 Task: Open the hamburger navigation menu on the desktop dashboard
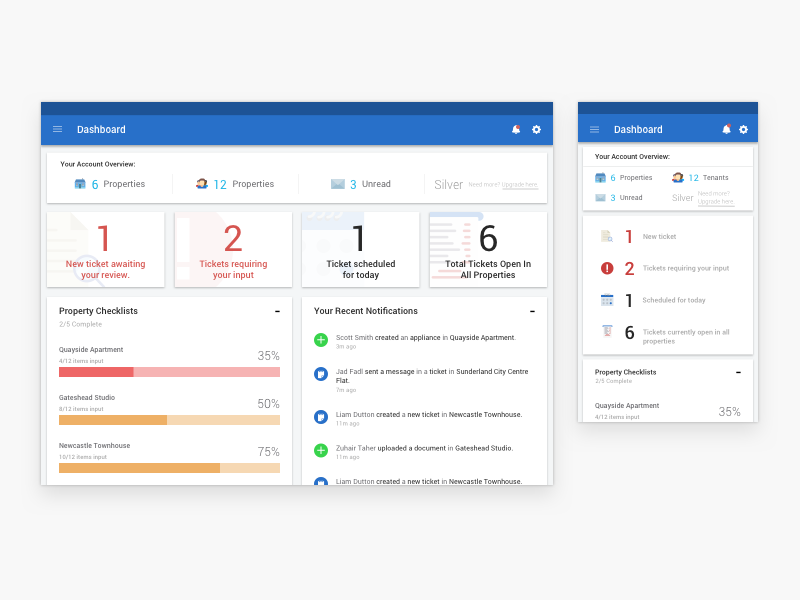click(x=57, y=129)
